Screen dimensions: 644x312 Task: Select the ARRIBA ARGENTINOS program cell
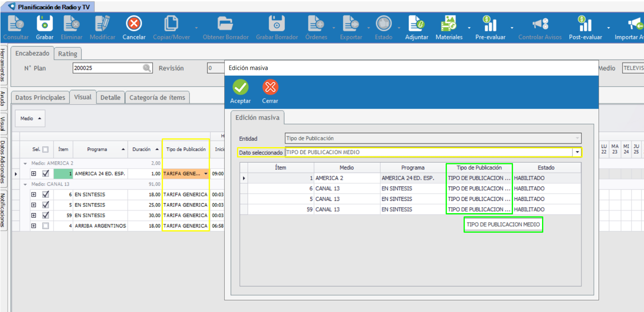pyautogui.click(x=100, y=226)
